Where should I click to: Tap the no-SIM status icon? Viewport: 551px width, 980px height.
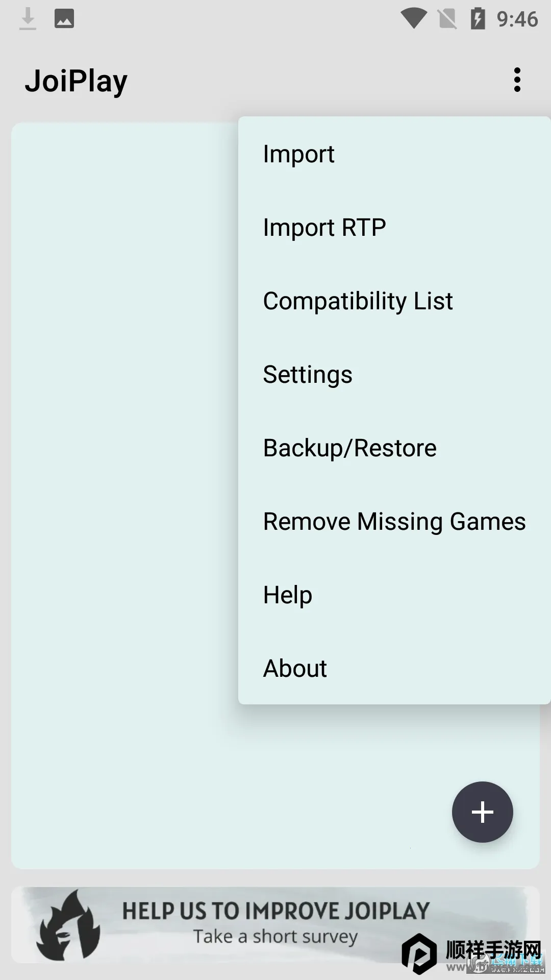point(447,19)
